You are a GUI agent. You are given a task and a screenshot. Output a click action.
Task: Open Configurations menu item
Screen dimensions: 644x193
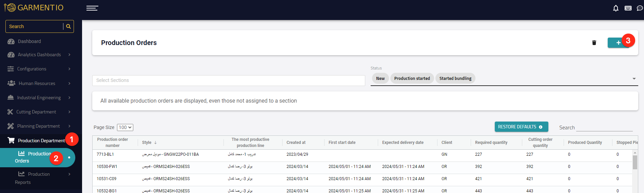click(x=32, y=69)
